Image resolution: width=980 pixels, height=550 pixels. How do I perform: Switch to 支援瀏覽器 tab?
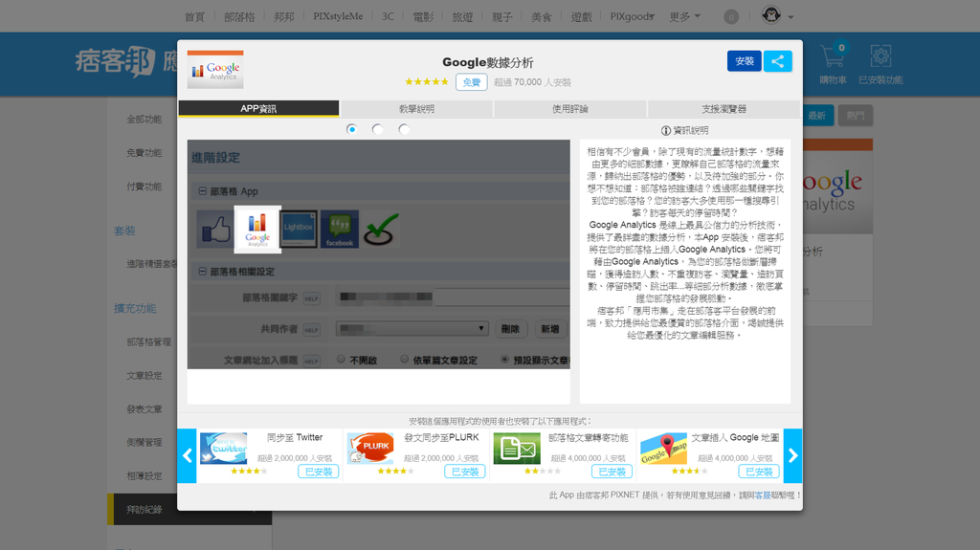724,109
